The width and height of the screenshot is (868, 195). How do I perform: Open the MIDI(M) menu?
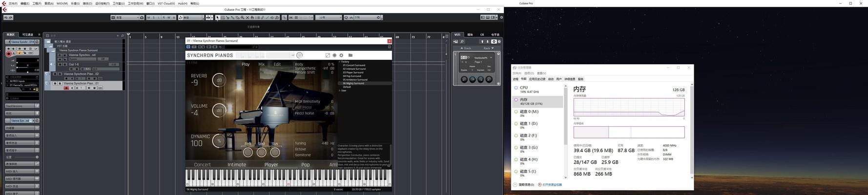tap(62, 3)
